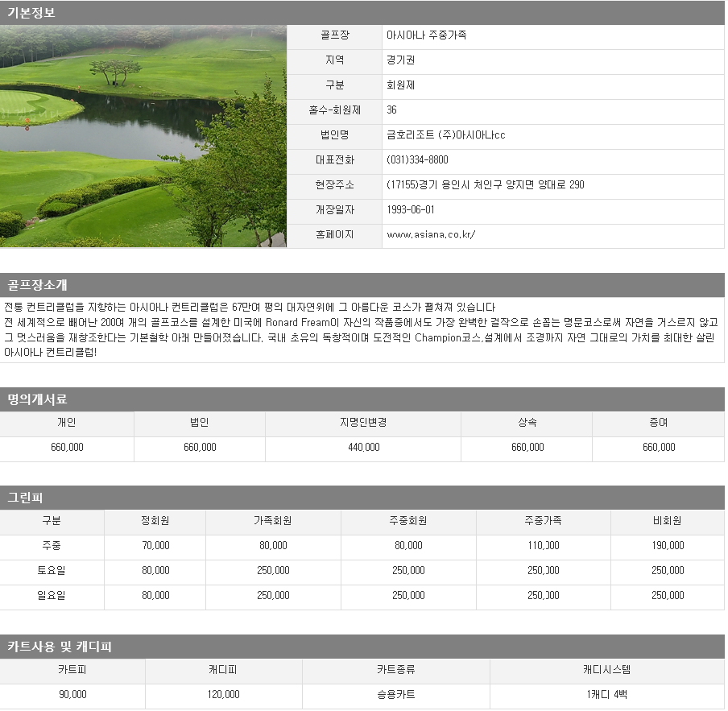
Task: Select the 토요일 정회원 fee 80,000
Action: (x=155, y=571)
